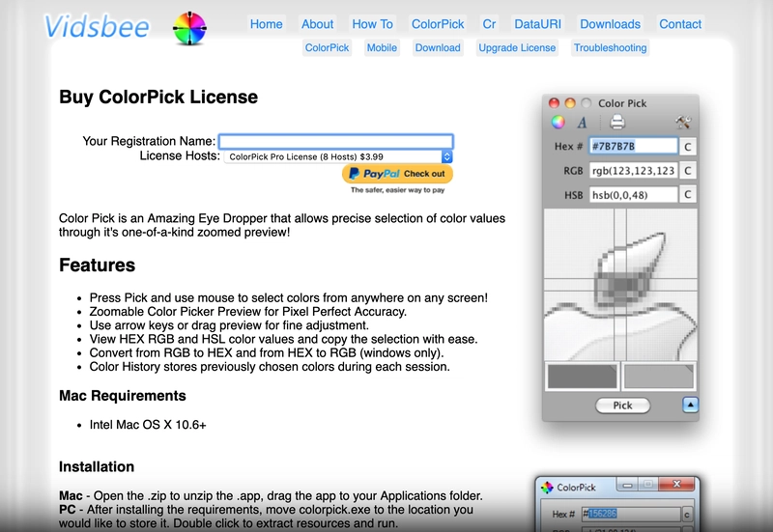Click the Vidsbee color wheel logo
Viewport: 773px width, 532px height.
[189, 29]
